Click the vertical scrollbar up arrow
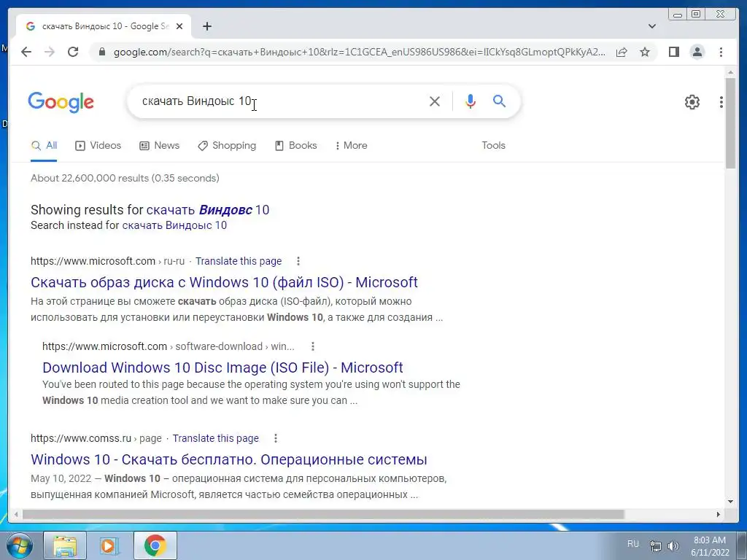Viewport: 747px width, 560px height. pyautogui.click(x=730, y=72)
